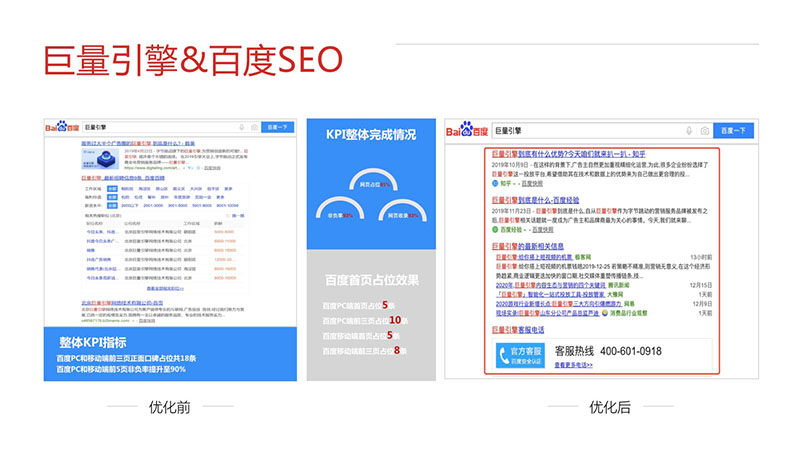Click the 非负率 gauge
This screenshot has width=800, height=449.
click(340, 209)
